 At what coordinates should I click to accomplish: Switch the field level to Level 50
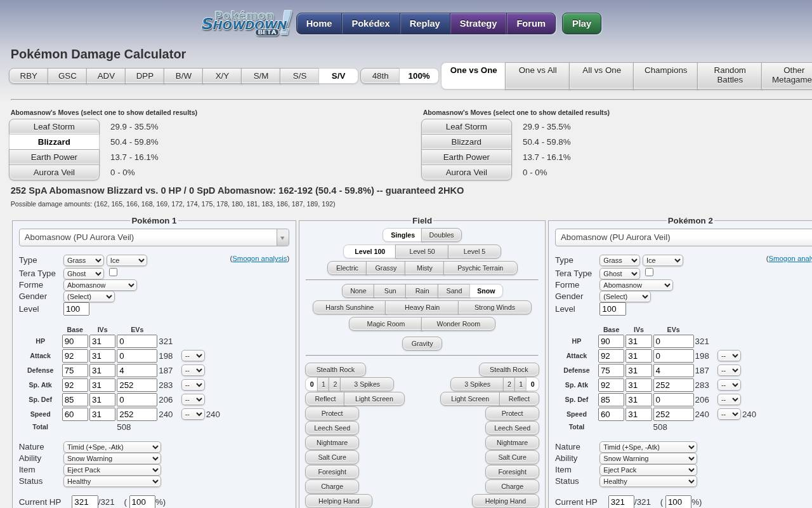422,251
